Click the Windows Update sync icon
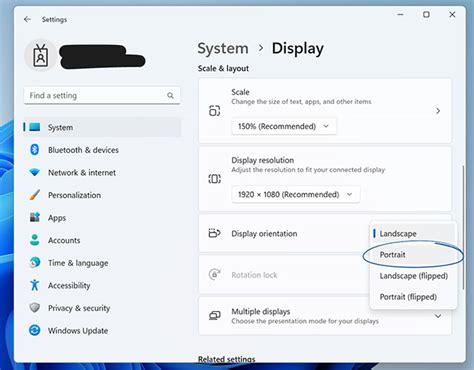This screenshot has width=474, height=370. coord(35,330)
